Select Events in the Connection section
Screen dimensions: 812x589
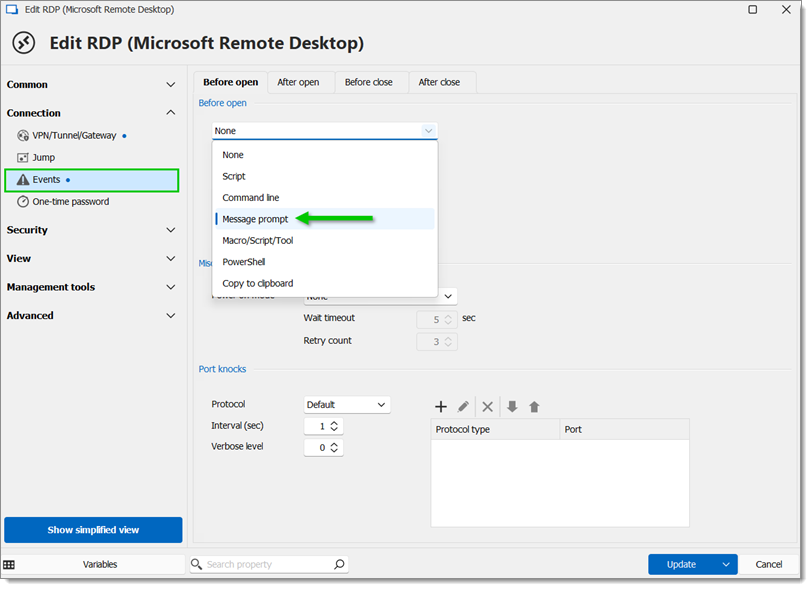tap(92, 180)
